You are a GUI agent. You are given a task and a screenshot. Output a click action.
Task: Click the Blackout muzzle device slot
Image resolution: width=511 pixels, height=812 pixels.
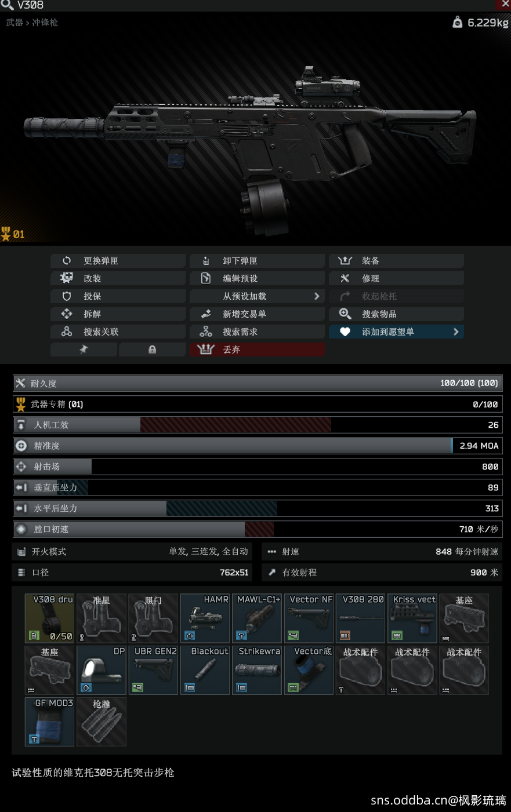coord(205,670)
